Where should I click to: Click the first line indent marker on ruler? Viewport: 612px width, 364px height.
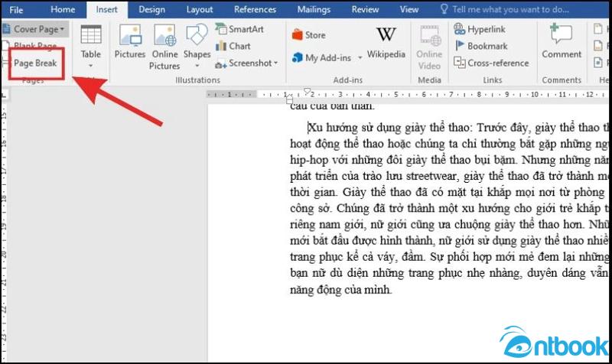pos(308,92)
